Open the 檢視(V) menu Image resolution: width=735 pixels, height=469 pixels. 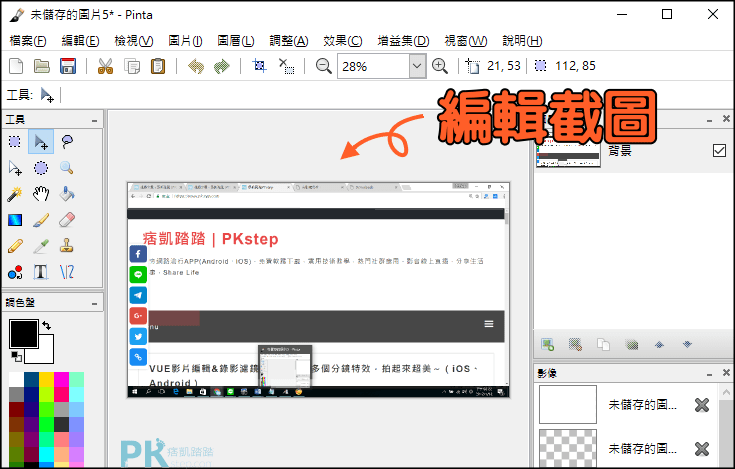[134, 41]
